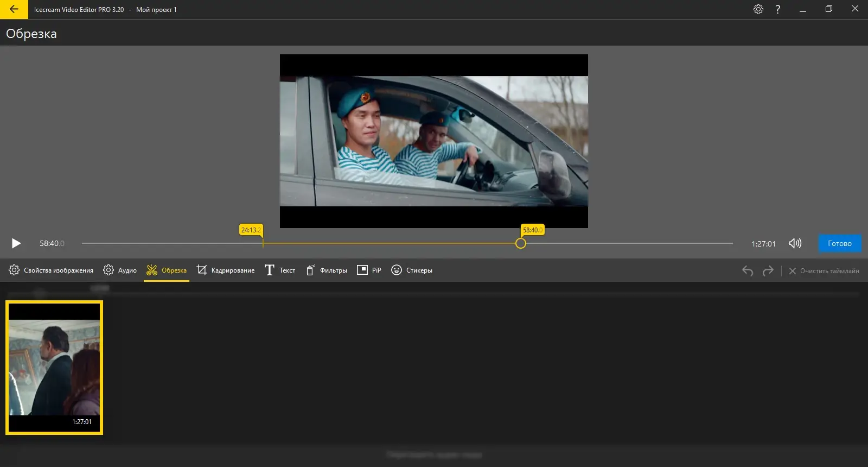Open help with the question mark icon
Screen dimensions: 868x467
pos(777,9)
